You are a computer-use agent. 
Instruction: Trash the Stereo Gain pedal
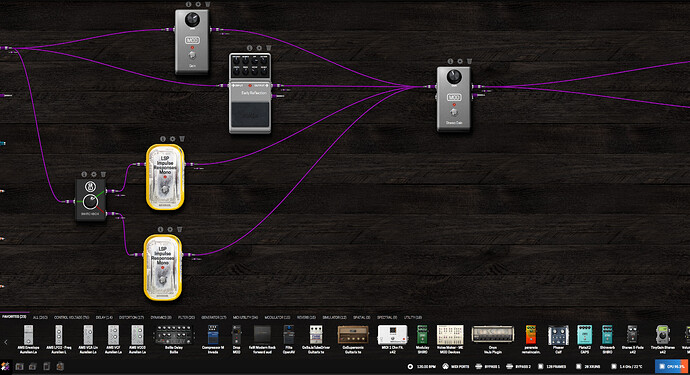tap(470, 61)
